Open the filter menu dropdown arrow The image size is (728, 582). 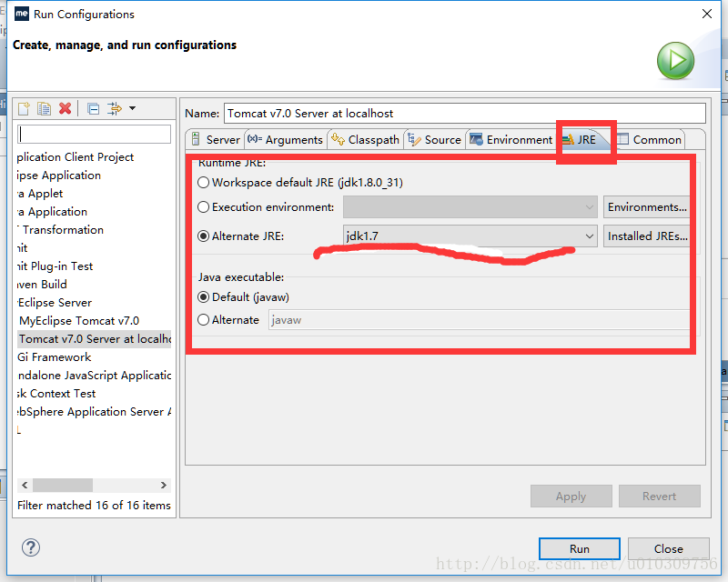[x=132, y=108]
